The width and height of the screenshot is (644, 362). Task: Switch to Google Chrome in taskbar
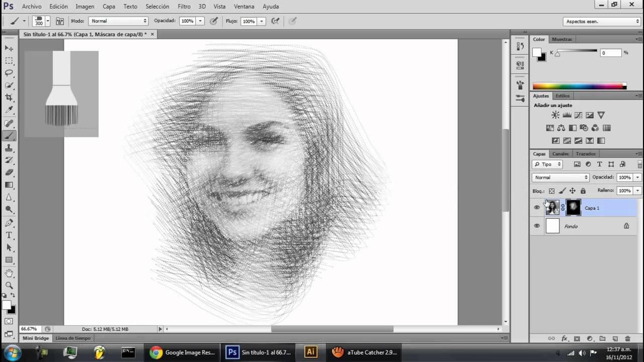pyautogui.click(x=183, y=352)
